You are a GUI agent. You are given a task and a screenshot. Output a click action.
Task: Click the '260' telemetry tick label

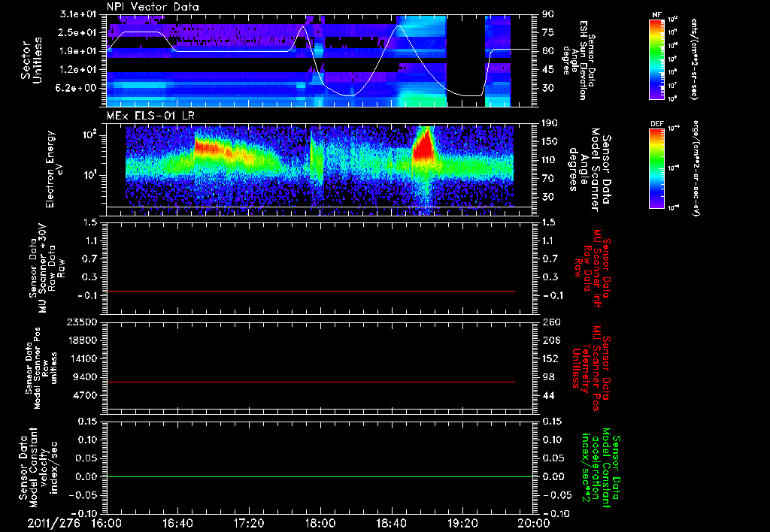pos(550,322)
